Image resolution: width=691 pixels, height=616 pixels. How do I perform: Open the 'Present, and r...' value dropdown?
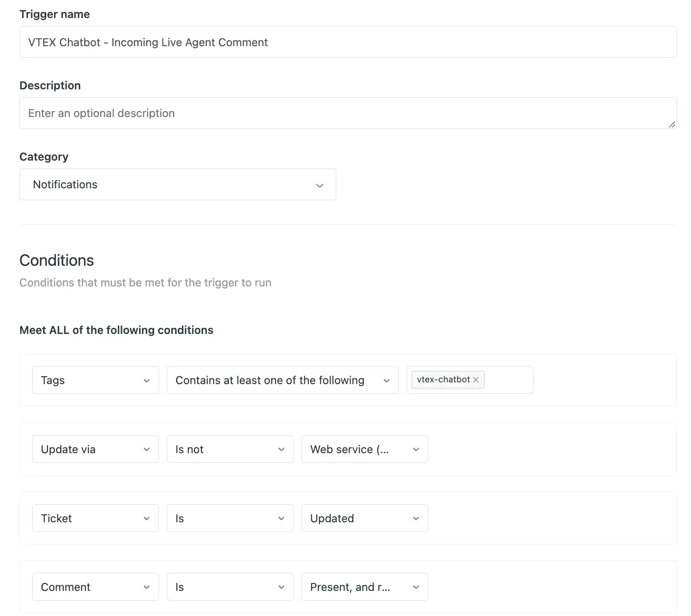364,587
